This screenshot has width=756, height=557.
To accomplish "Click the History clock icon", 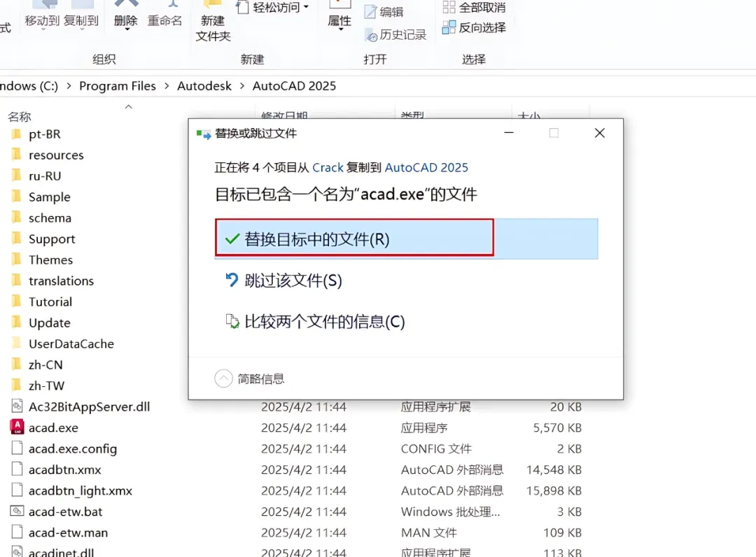I will pos(371,36).
